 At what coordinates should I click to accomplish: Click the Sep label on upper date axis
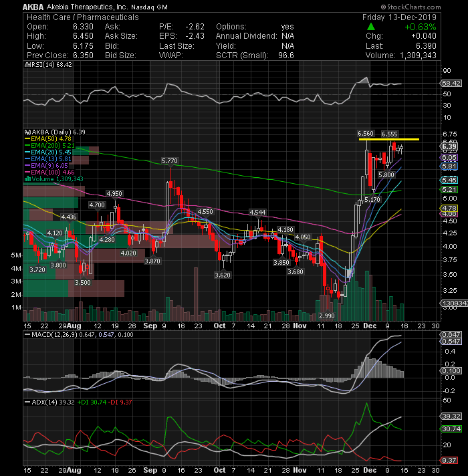150,326
